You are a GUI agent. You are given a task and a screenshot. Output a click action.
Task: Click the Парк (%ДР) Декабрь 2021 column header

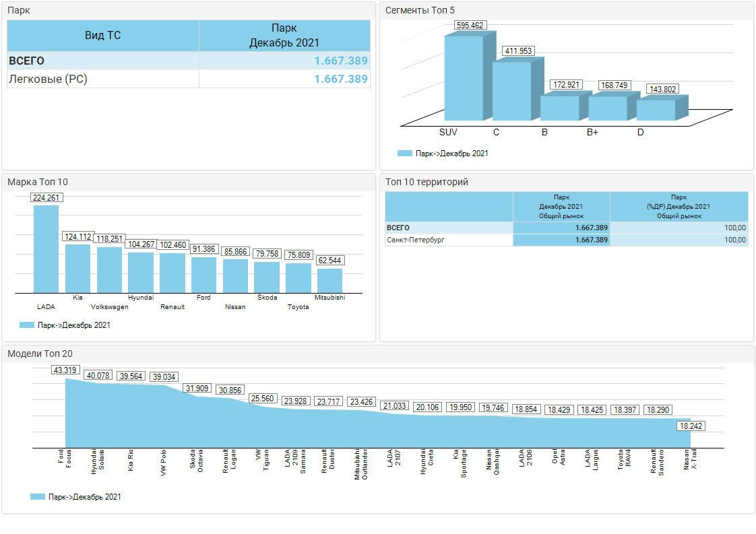click(x=679, y=207)
